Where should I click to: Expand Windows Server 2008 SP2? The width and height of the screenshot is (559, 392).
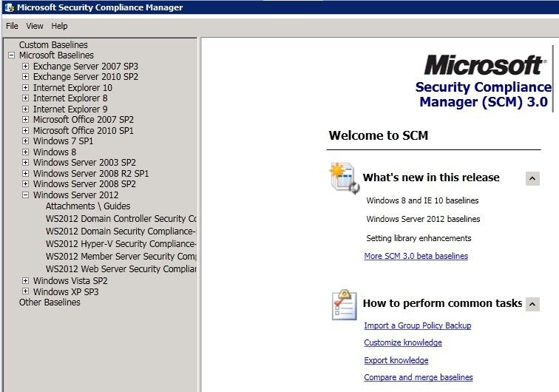tap(25, 183)
